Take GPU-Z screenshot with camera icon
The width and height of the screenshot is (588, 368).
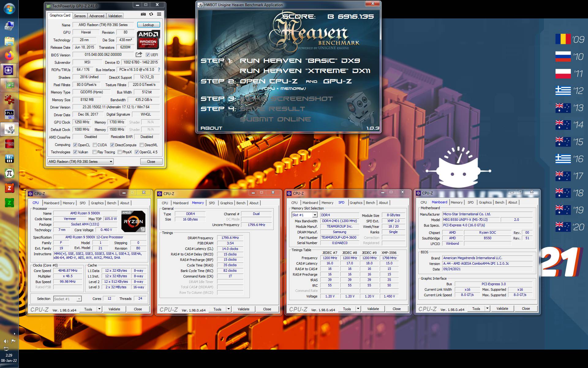(x=143, y=14)
